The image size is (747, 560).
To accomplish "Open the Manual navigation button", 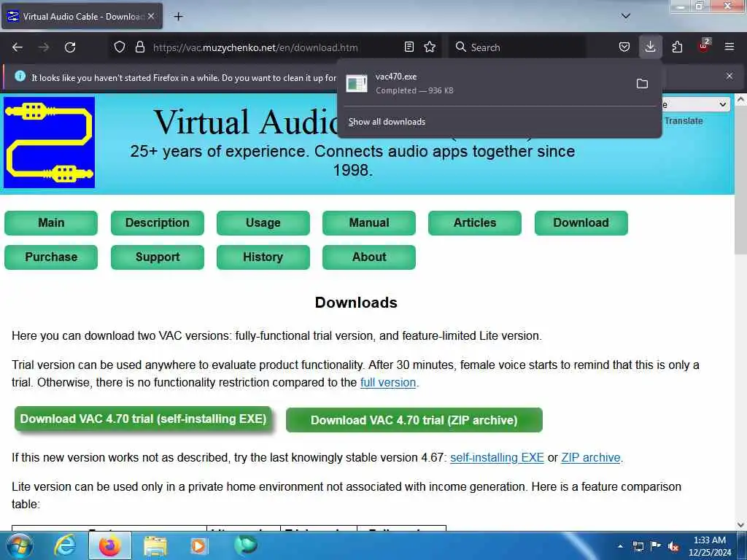I will [368, 223].
